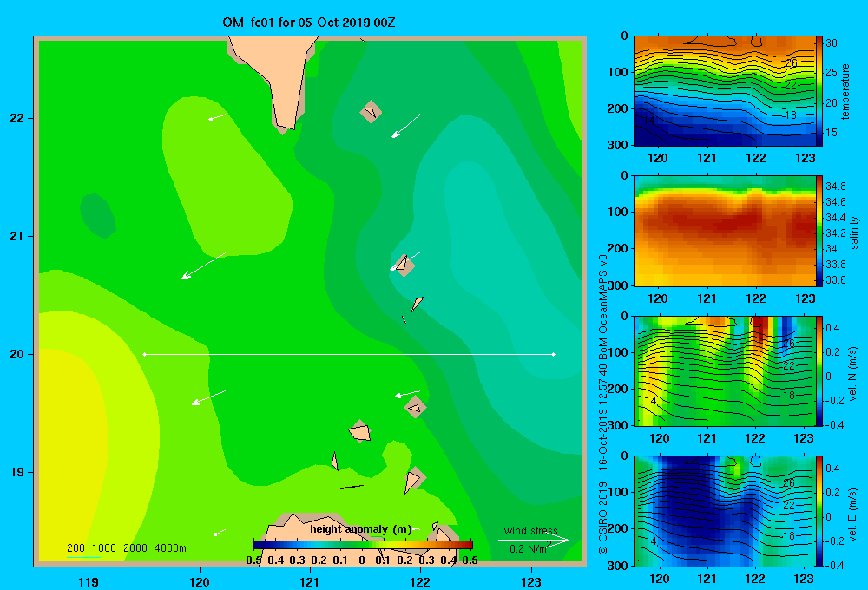This screenshot has width=868, height=590.
Task: Click latitude tick label '19' on main map
Action: (17, 472)
